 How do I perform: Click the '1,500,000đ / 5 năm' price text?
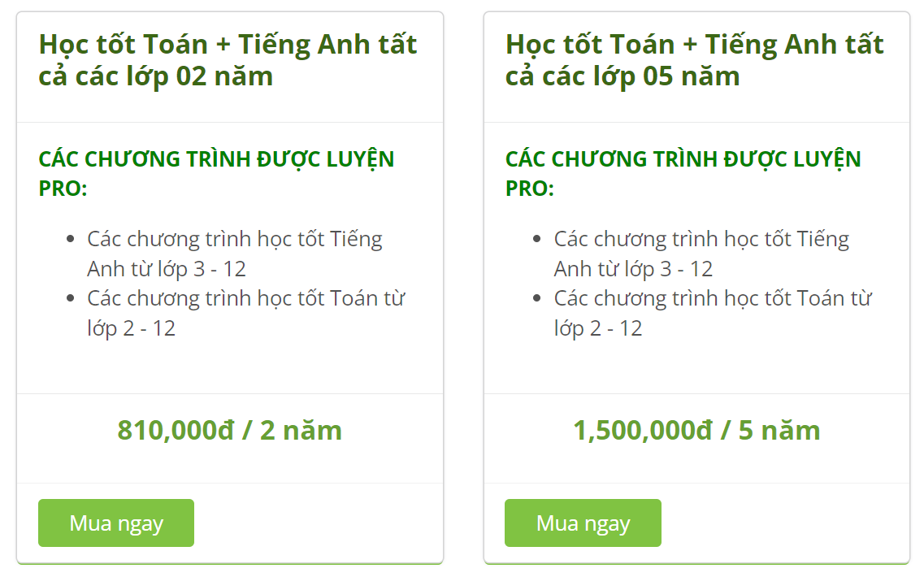pos(696,430)
